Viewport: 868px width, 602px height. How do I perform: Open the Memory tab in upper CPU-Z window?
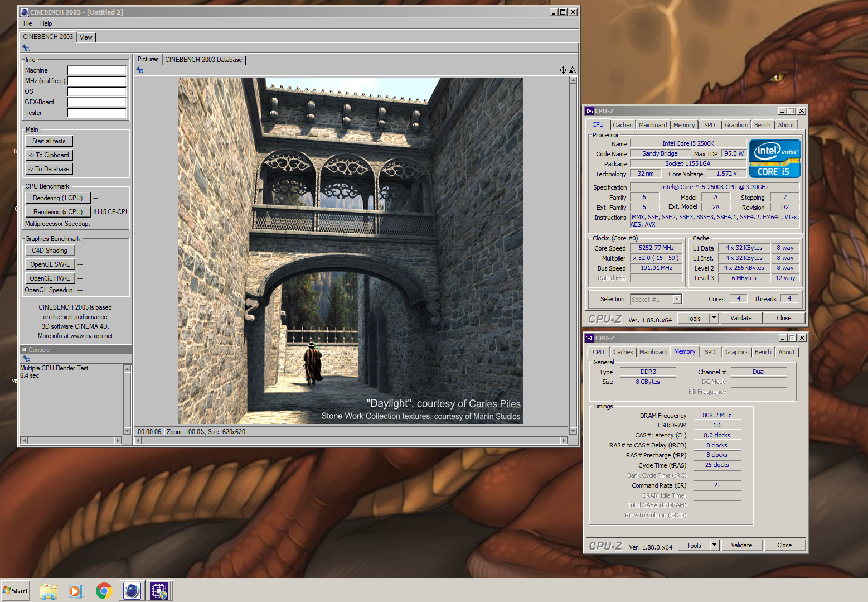pos(684,125)
